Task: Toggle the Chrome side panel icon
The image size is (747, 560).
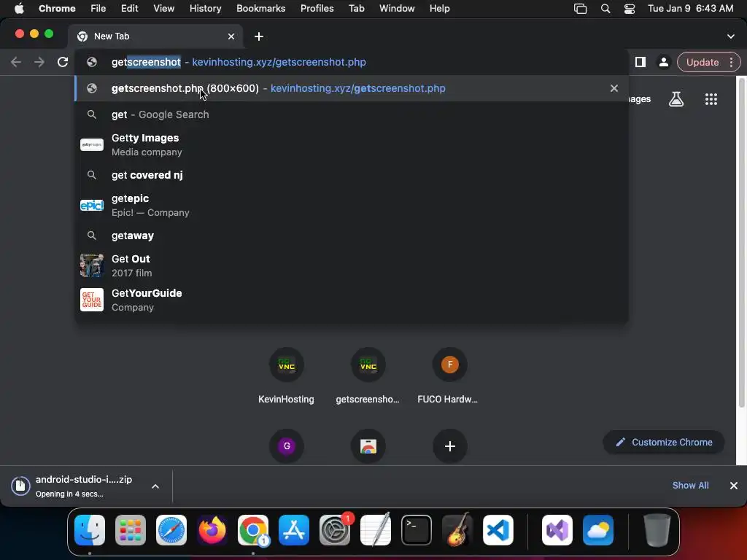Action: tap(640, 62)
